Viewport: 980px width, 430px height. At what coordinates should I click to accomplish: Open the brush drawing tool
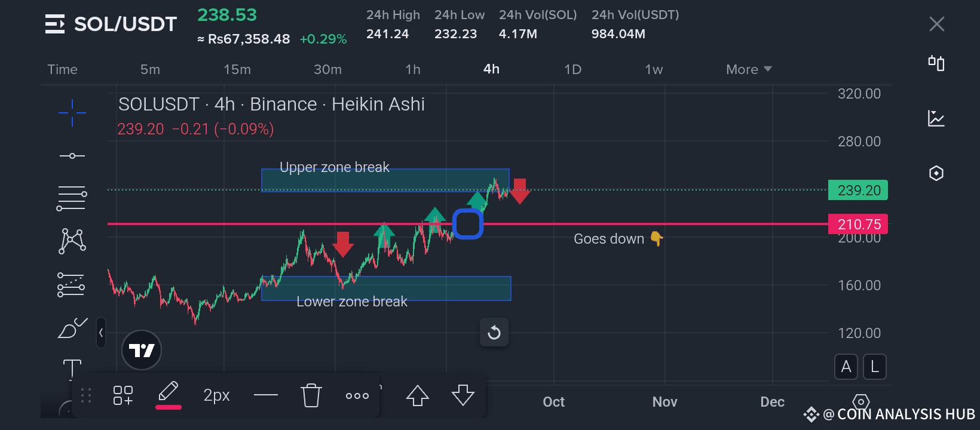point(72,328)
